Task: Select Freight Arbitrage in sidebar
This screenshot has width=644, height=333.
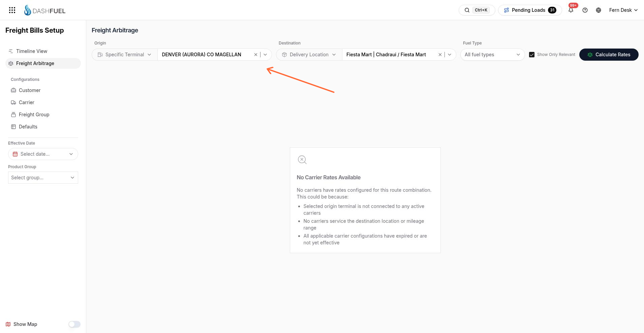Action: [x=43, y=63]
